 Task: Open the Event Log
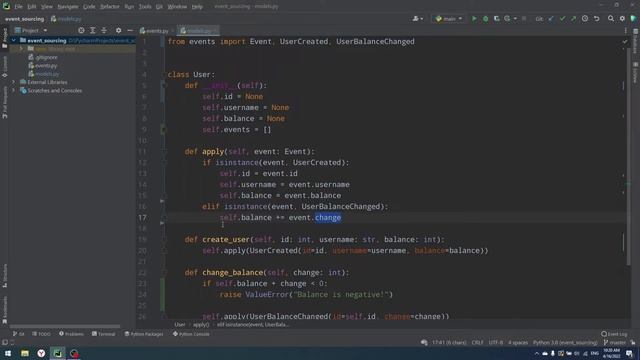614,334
